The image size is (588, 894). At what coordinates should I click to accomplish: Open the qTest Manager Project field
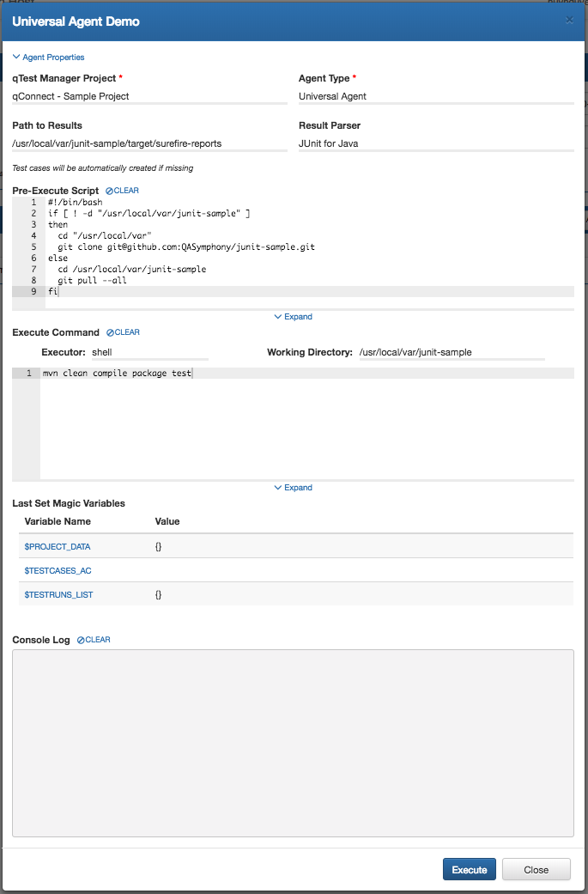coord(149,97)
